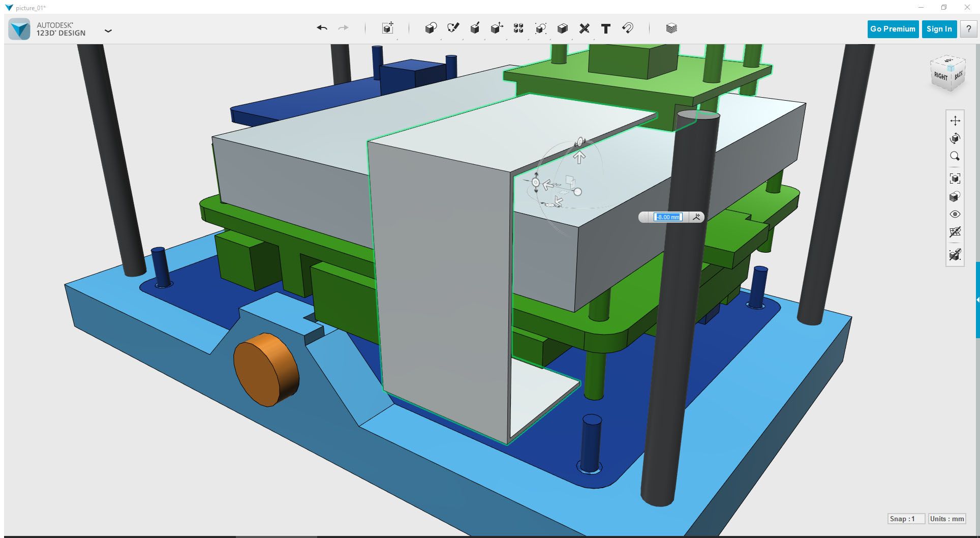Select the Construct tool

[475, 29]
